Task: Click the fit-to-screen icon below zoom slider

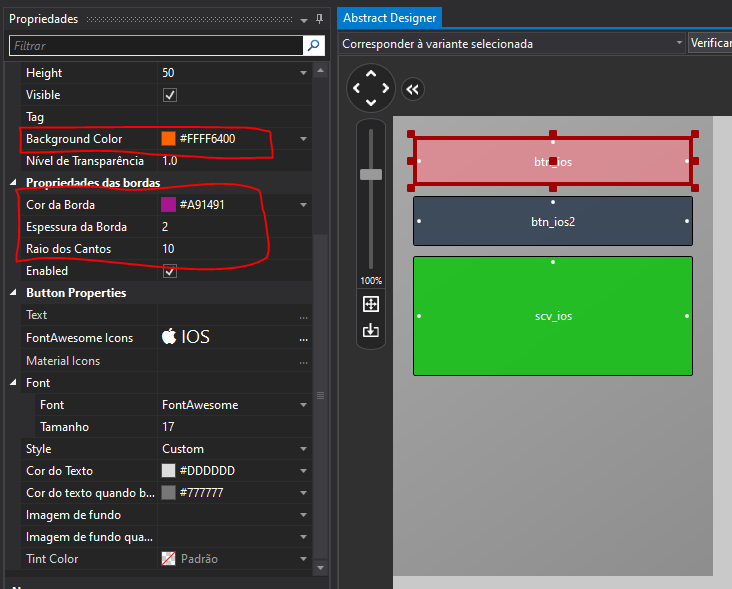Action: point(371,304)
